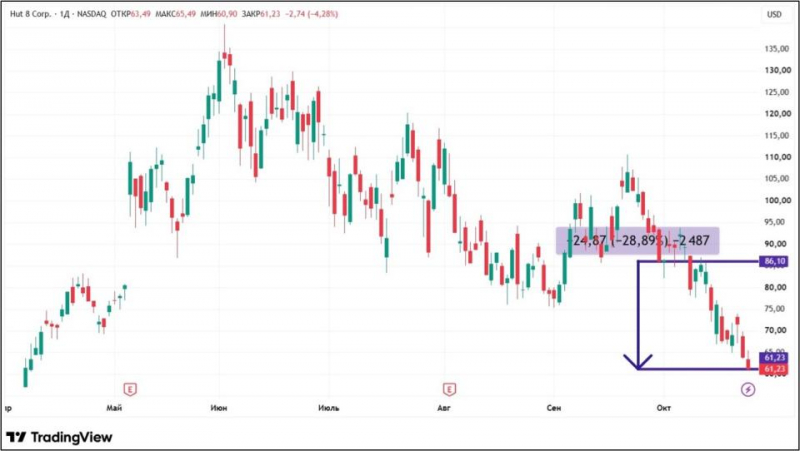Open the USD currency selector
The image size is (800, 451).
pyautogui.click(x=774, y=15)
